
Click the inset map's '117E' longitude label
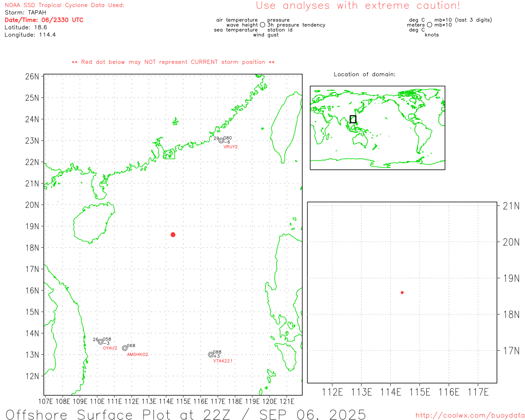[x=478, y=392]
